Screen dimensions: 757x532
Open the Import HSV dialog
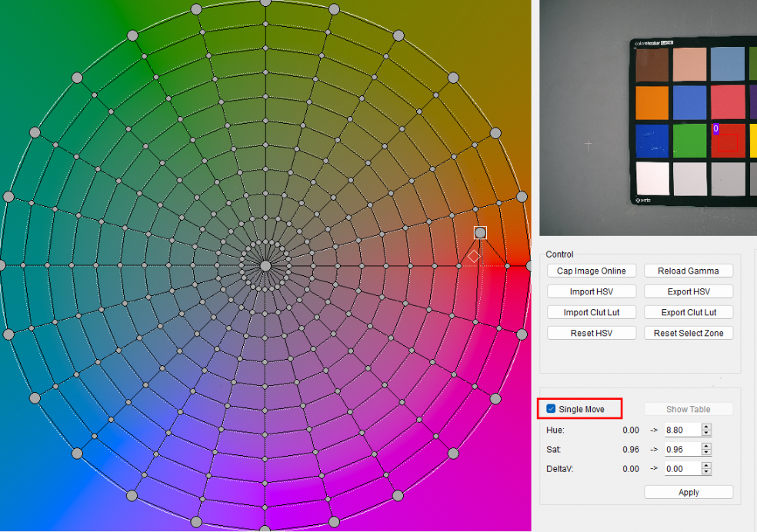(592, 291)
